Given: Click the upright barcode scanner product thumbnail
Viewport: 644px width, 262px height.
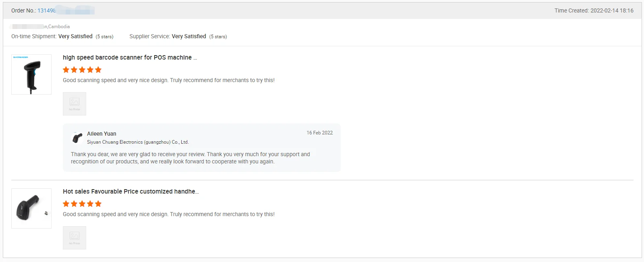Looking at the screenshot, I should 31,74.
